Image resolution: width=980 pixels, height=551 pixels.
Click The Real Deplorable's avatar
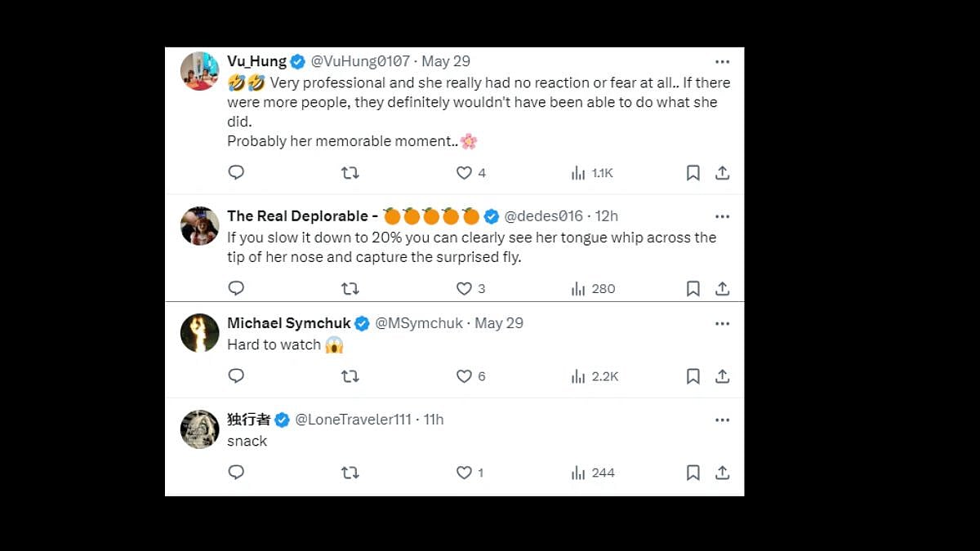(x=199, y=226)
